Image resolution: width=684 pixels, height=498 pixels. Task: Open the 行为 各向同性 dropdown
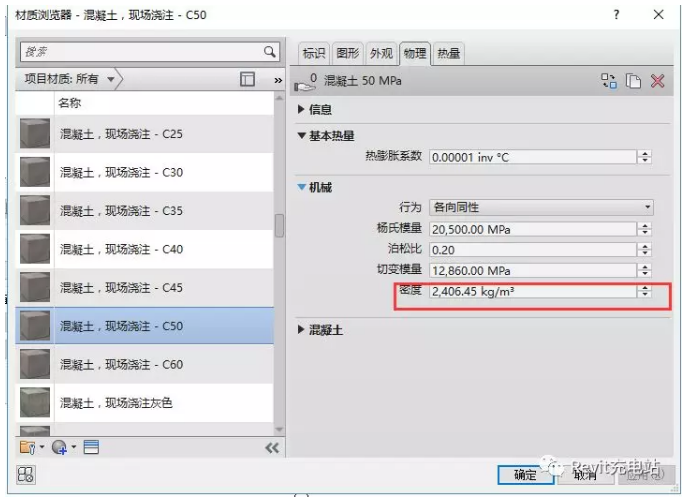[541, 207]
